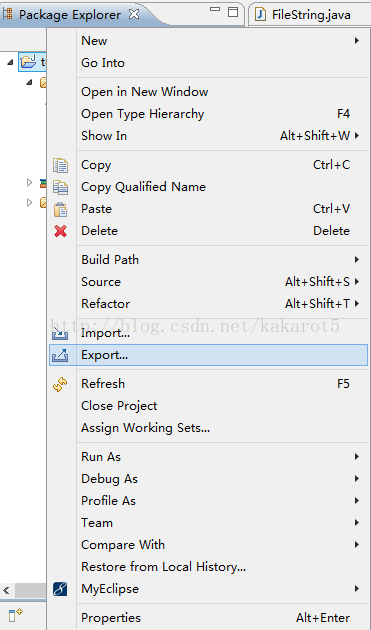Click the Copy icon in context menu

pos(60,165)
